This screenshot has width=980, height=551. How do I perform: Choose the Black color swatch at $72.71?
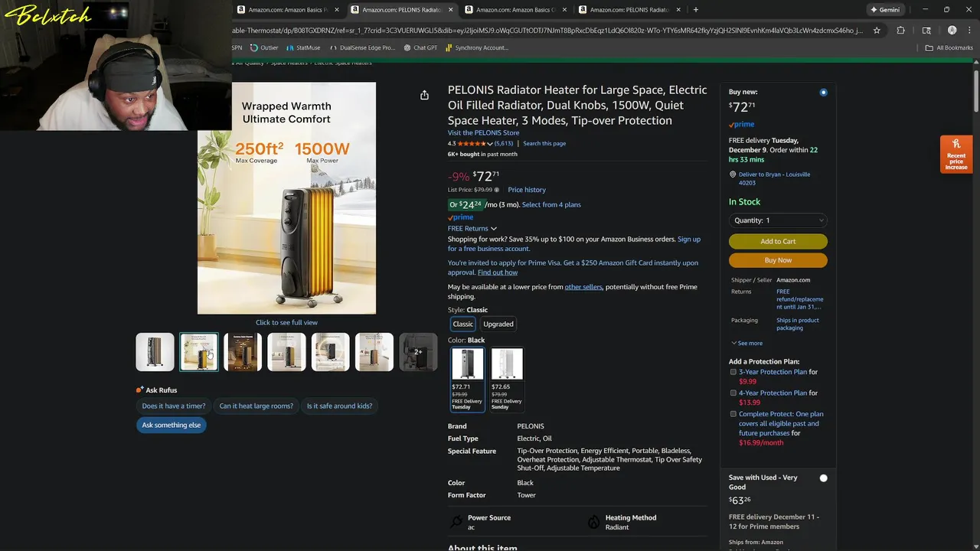[467, 380]
